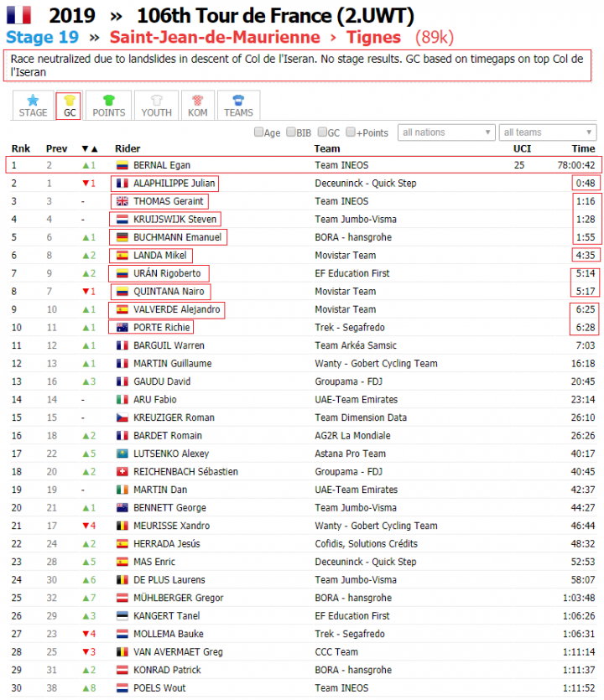Viewport: 604px width, 700px height.
Task: Open the TEAMS classification tab
Action: 238,106
